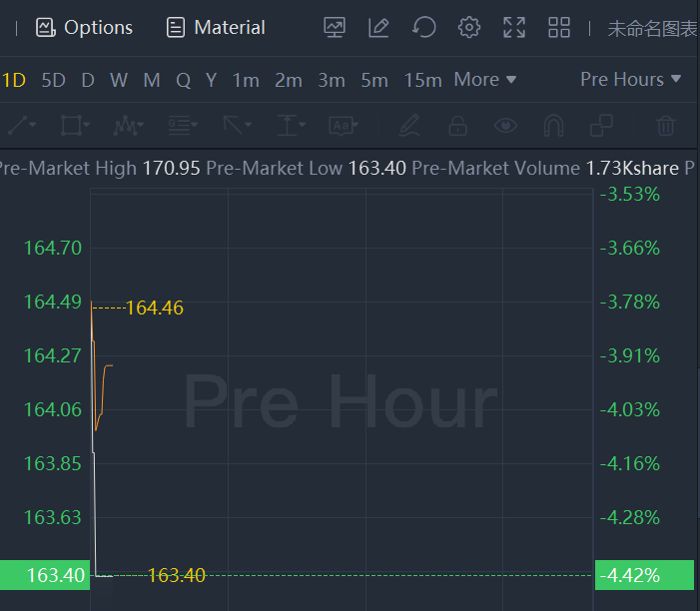Click the magnet snap tool icon
The image size is (700, 611).
coord(553,126)
